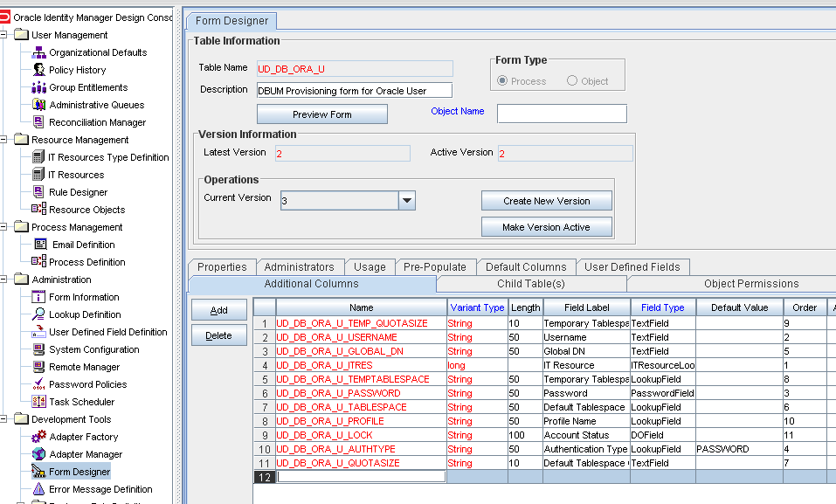Click the Table Name field UD_DB_ORA_U
The image size is (836, 504).
pos(355,69)
